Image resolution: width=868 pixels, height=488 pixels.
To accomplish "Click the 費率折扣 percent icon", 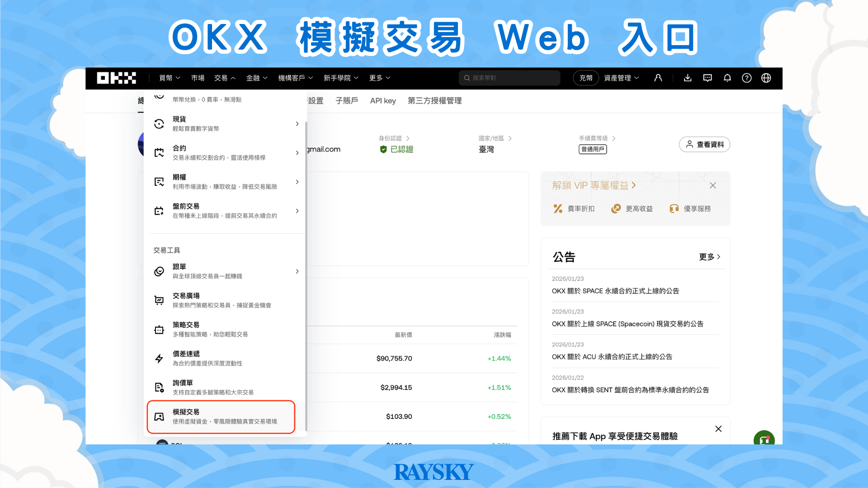I will point(558,209).
